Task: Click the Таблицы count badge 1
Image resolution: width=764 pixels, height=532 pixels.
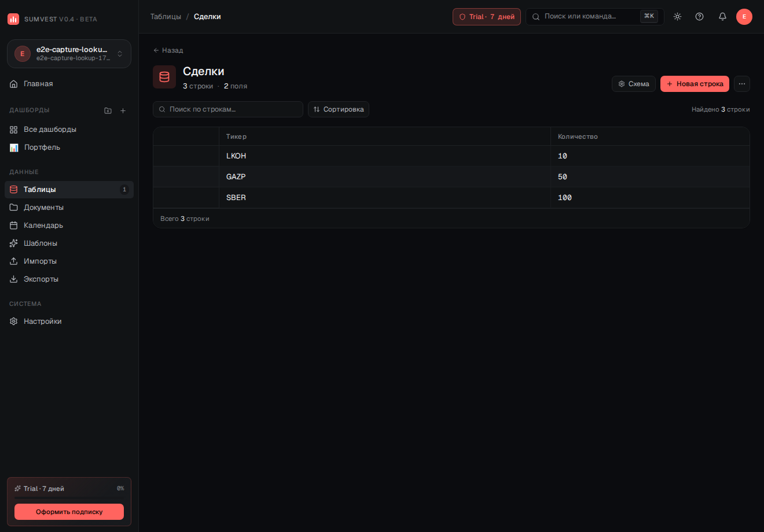Action: [124, 190]
